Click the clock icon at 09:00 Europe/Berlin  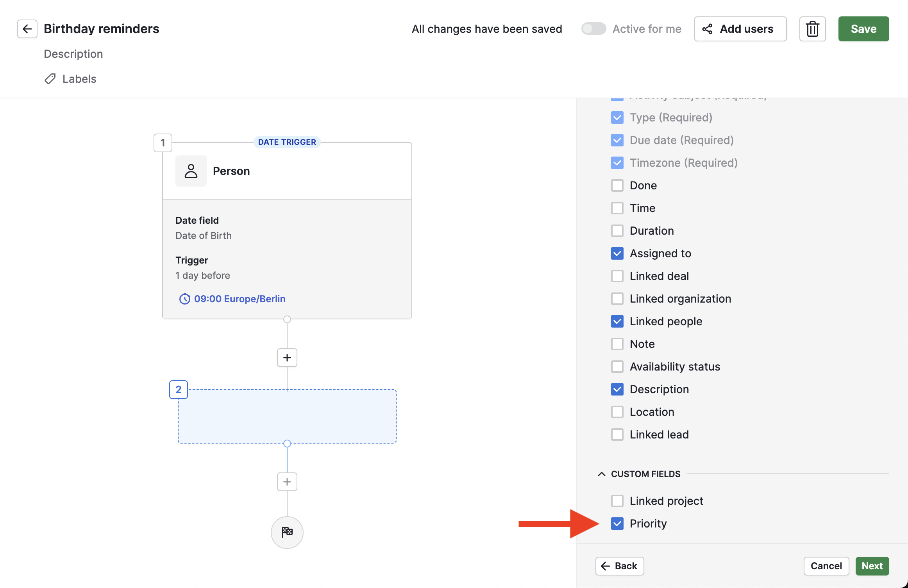tap(184, 299)
